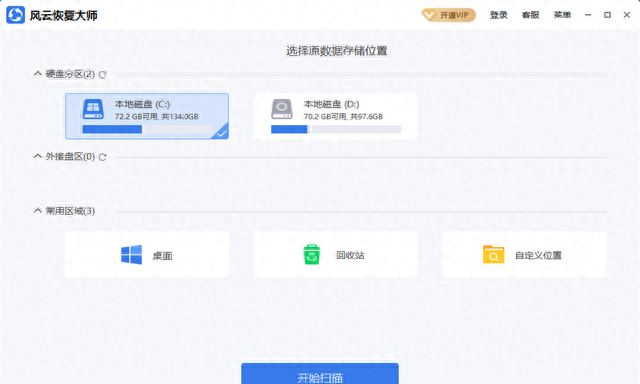640x384 pixels.
Task: Click the green recycle bin icon
Action: click(312, 254)
